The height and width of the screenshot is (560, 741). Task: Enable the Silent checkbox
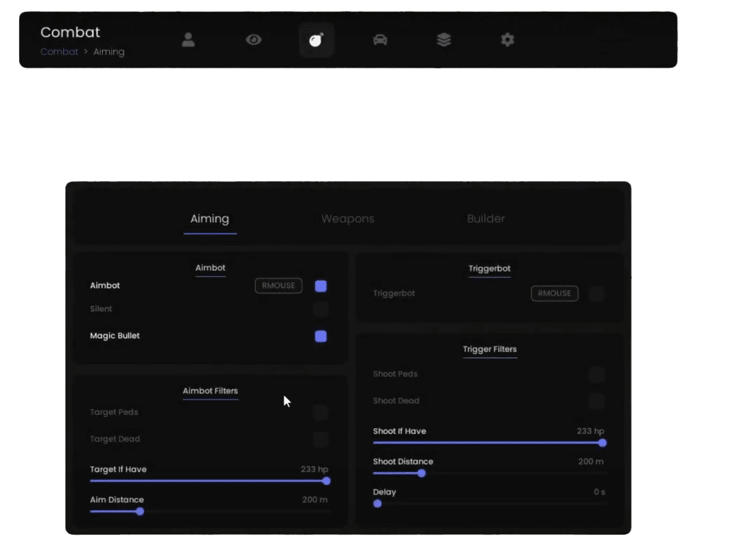coord(321,309)
